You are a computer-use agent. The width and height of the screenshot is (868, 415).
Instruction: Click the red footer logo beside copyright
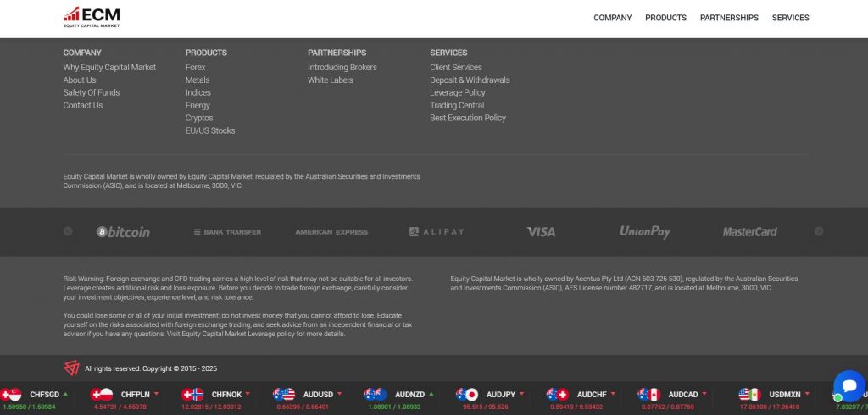pyautogui.click(x=71, y=368)
